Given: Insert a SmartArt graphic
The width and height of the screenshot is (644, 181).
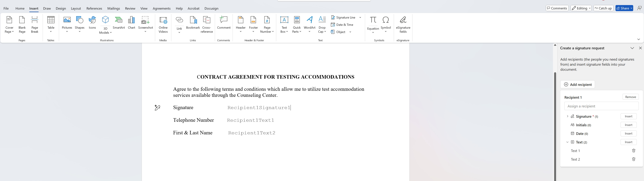Looking at the screenshot, I should (x=119, y=23).
